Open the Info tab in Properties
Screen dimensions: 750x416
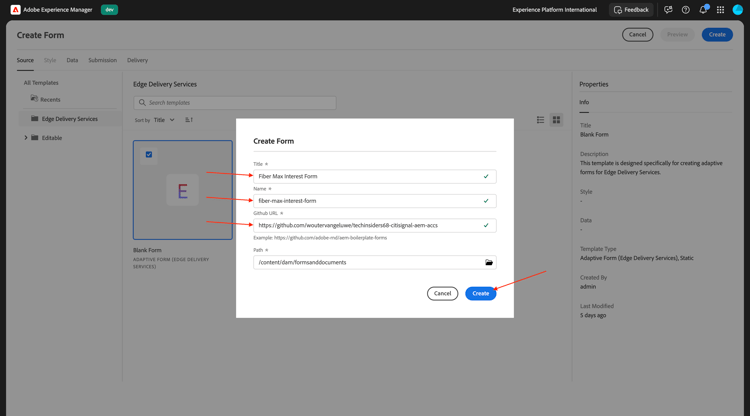pyautogui.click(x=584, y=102)
